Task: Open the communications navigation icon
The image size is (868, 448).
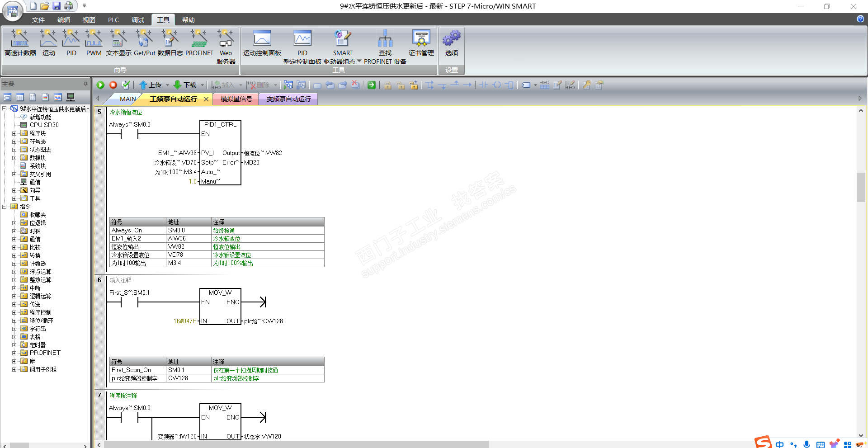Action: click(71, 97)
